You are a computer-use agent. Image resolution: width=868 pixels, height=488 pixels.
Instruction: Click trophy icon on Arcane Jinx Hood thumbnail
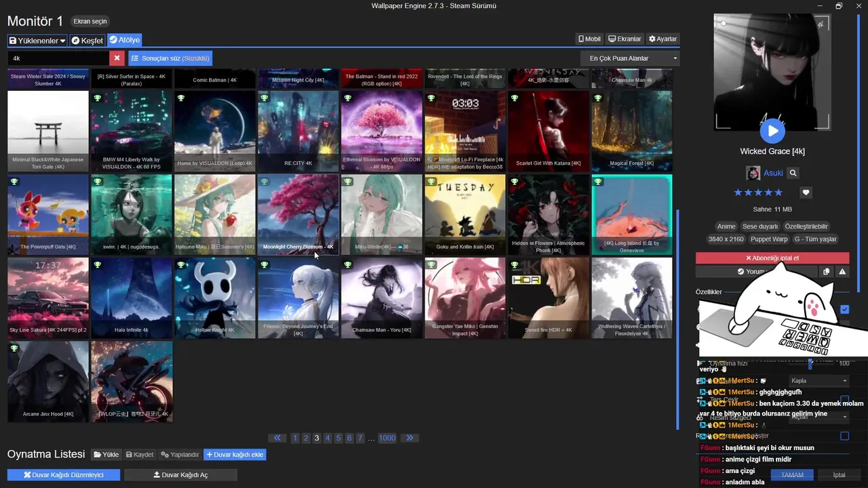(x=14, y=348)
